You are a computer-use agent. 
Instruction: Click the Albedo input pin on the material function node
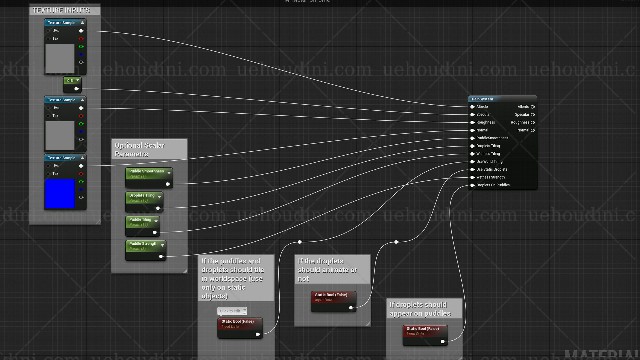(x=472, y=107)
